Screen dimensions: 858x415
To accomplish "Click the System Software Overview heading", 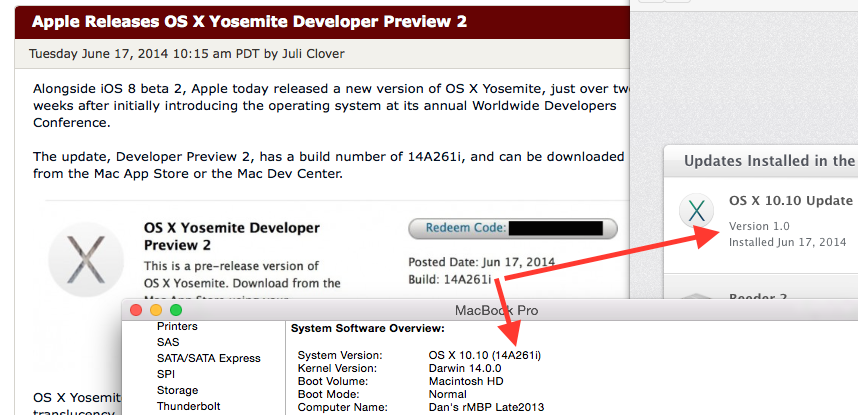I will click(368, 329).
